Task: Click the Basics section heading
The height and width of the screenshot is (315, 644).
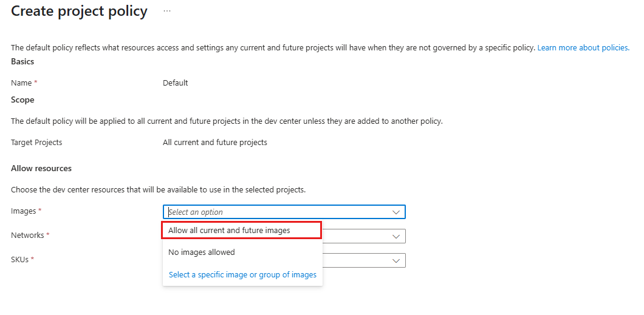Action: [22, 61]
